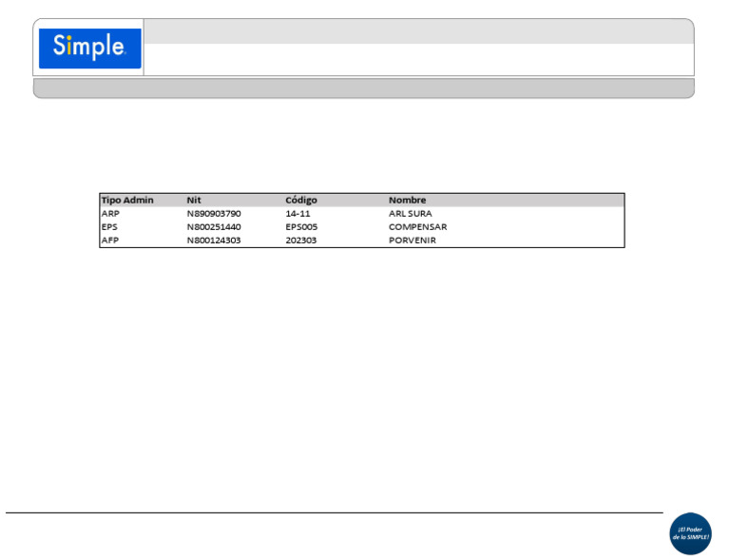Image resolution: width=730 pixels, height=560 pixels.
Task: Click the name PORVENIR
Action: pos(413,241)
